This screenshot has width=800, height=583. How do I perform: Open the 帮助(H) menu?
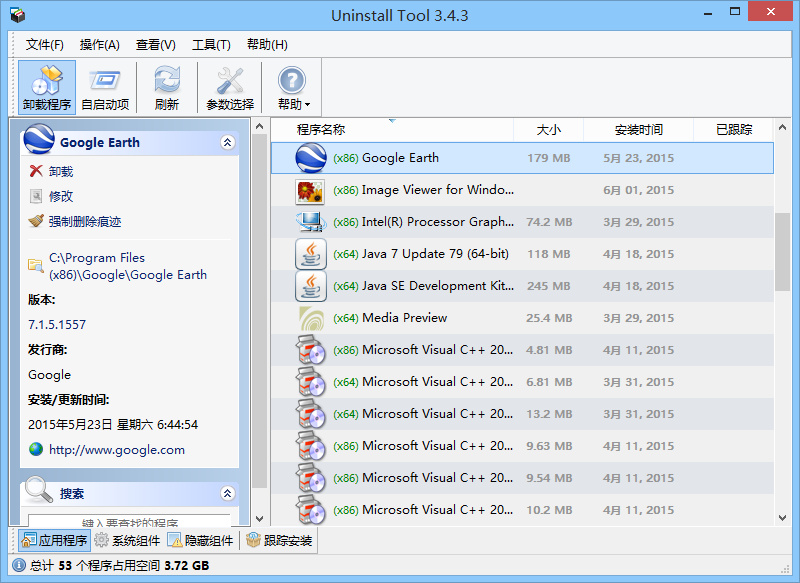click(267, 45)
